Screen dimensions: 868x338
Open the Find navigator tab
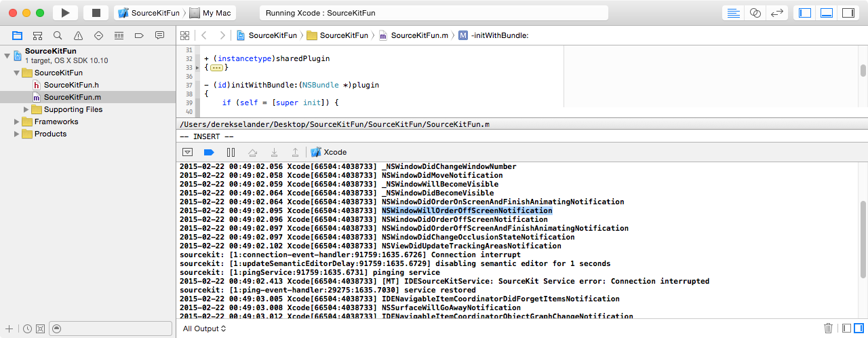coord(58,35)
